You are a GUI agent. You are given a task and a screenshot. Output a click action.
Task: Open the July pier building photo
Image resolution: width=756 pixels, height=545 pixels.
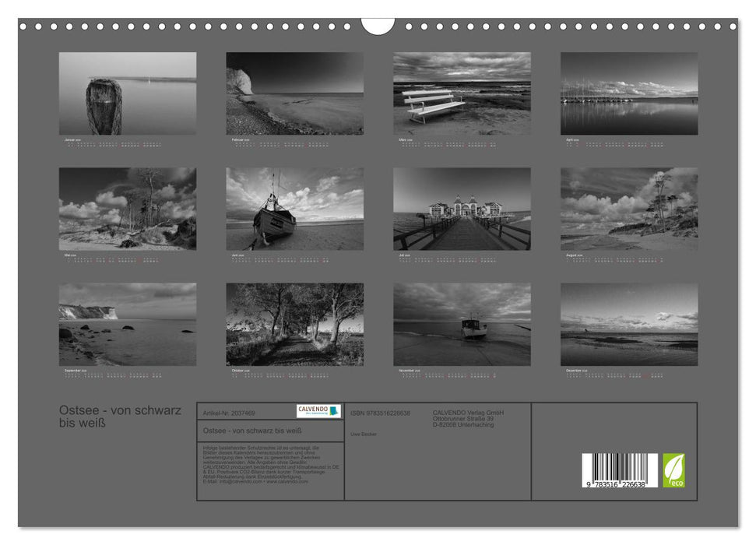(462, 209)
